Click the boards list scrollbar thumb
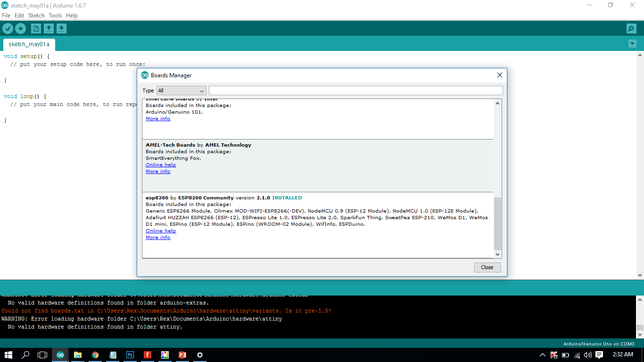 [497, 224]
